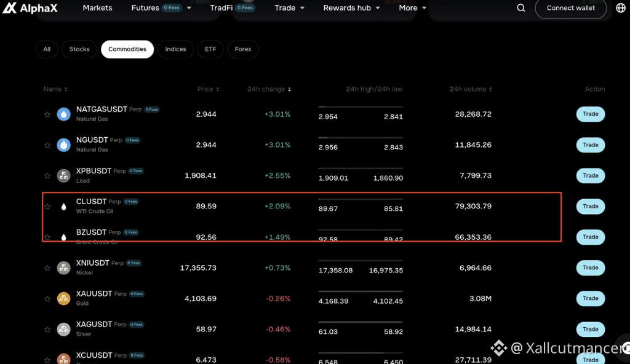Open the XAUUSDT pair name
Viewport: 630px width, 364px height.
coord(94,294)
